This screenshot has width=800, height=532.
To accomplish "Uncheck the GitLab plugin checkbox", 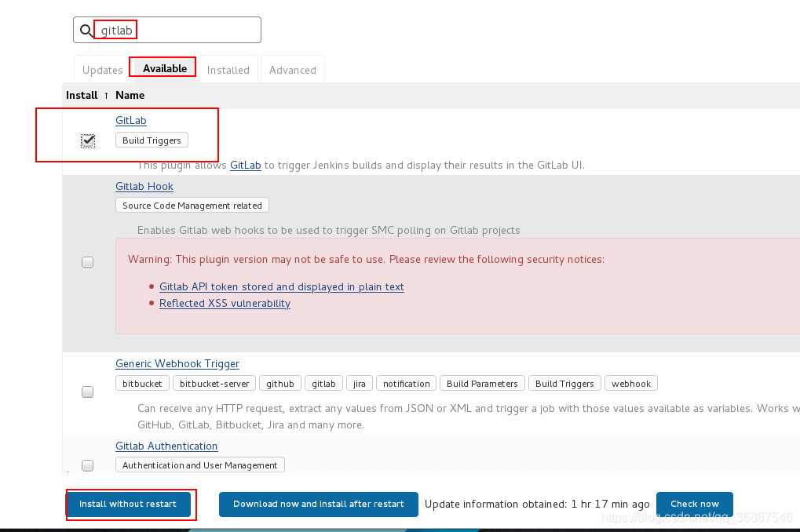I will point(88,140).
